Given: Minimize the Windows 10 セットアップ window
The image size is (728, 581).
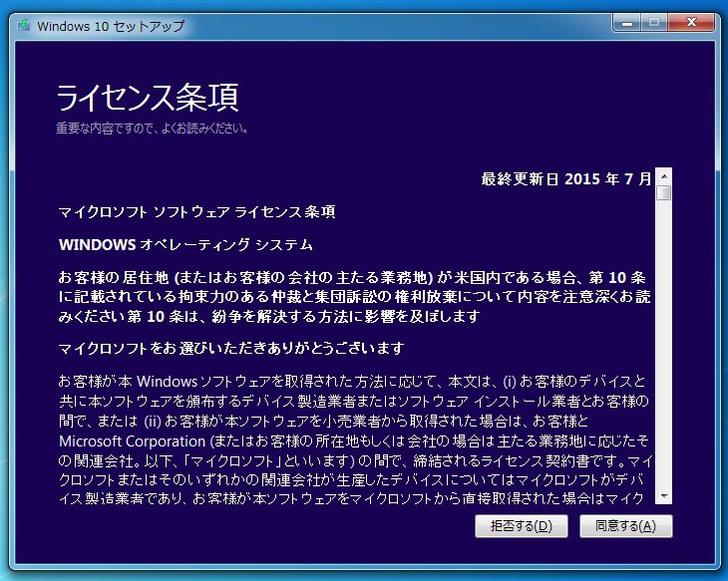Looking at the screenshot, I should pyautogui.click(x=627, y=22).
